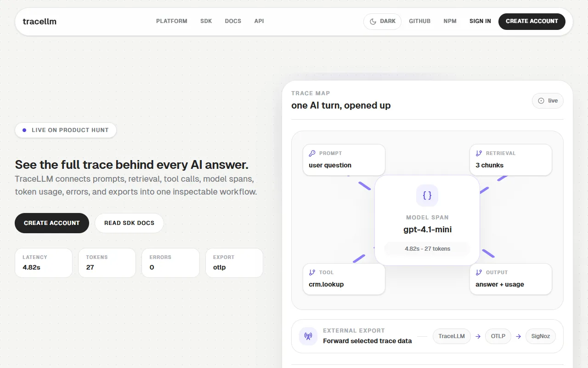Open the API navigation item
Image resolution: width=588 pixels, height=368 pixels.
pos(259,21)
